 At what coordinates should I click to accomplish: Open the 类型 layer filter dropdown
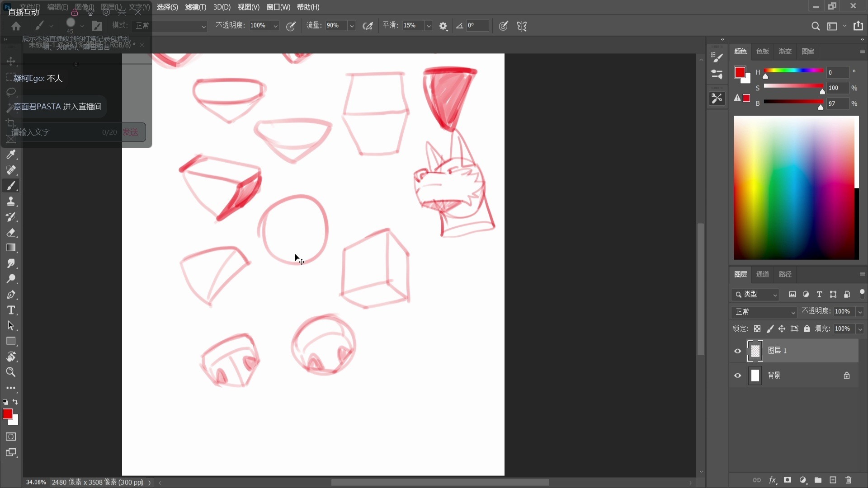(x=755, y=295)
